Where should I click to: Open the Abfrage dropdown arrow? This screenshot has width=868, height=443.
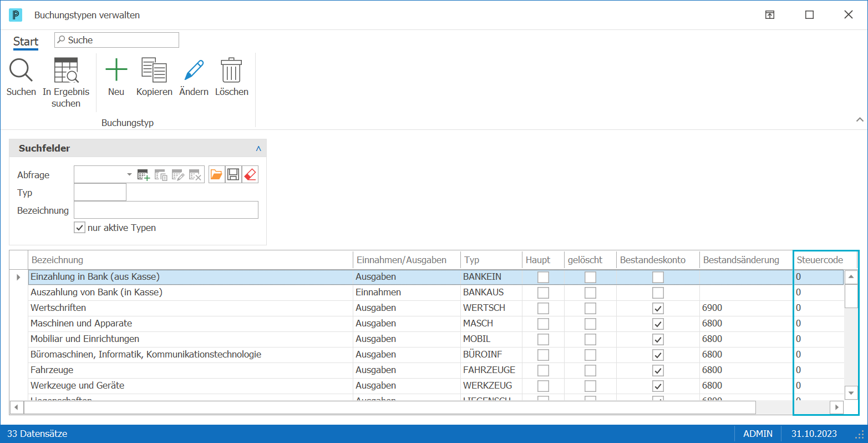129,175
